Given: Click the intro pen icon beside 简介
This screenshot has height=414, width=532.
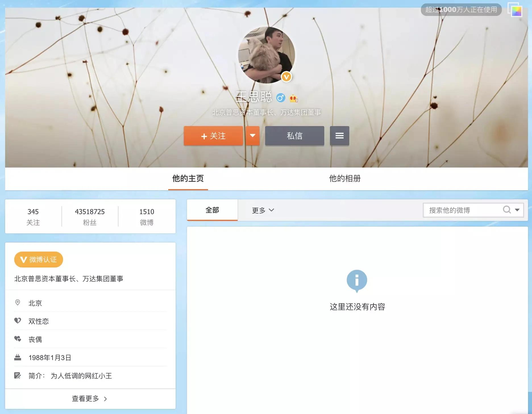Looking at the screenshot, I should pyautogui.click(x=18, y=376).
